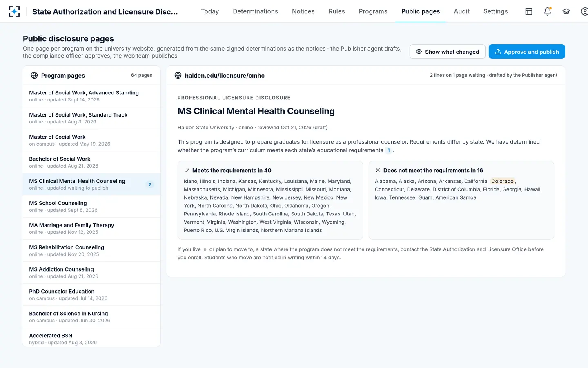588x368 pixels.
Task: Select Bachelor of Social Work page
Action: point(91,162)
